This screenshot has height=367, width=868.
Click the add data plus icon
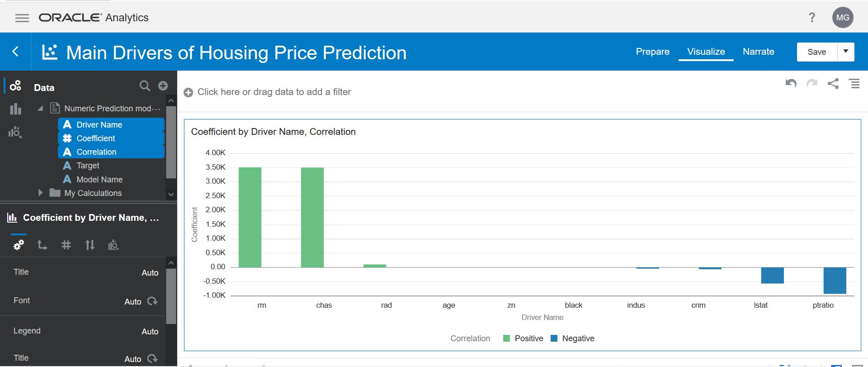tap(163, 86)
